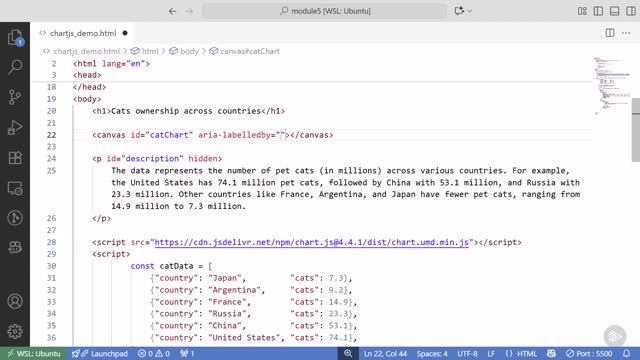Toggle the primary side bar layout button
This screenshot has height=360, width=640.
coord(598,11)
